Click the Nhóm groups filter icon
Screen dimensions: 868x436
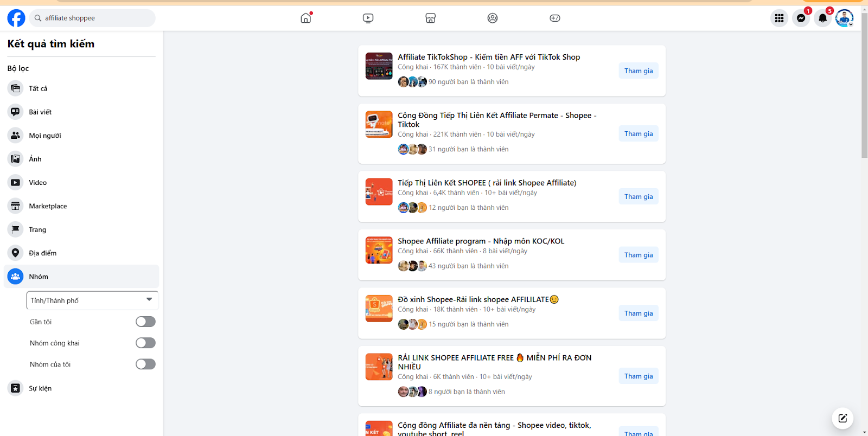16,277
